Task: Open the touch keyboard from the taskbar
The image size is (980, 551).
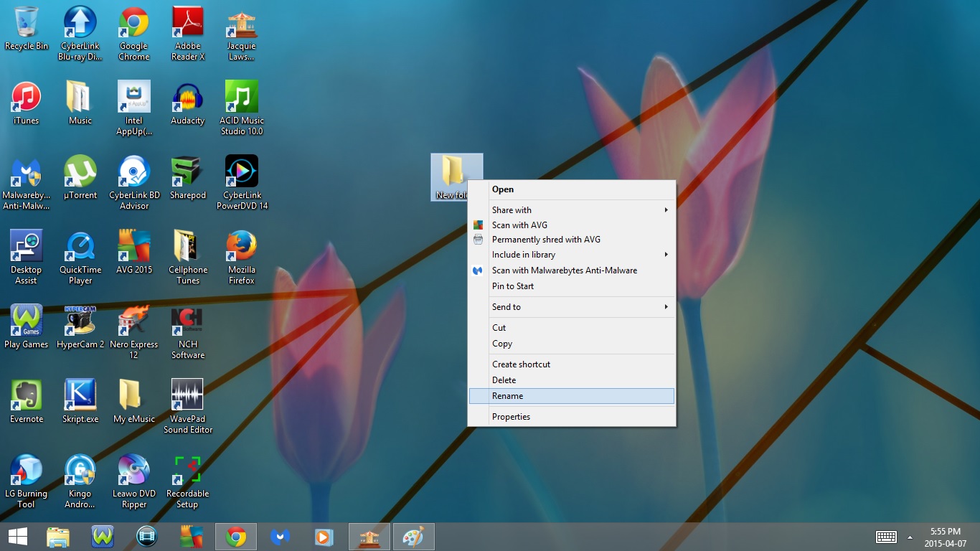Action: pos(887,537)
